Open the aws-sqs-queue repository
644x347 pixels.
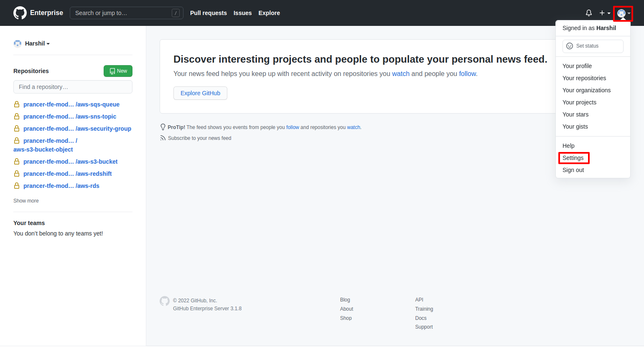[71, 104]
